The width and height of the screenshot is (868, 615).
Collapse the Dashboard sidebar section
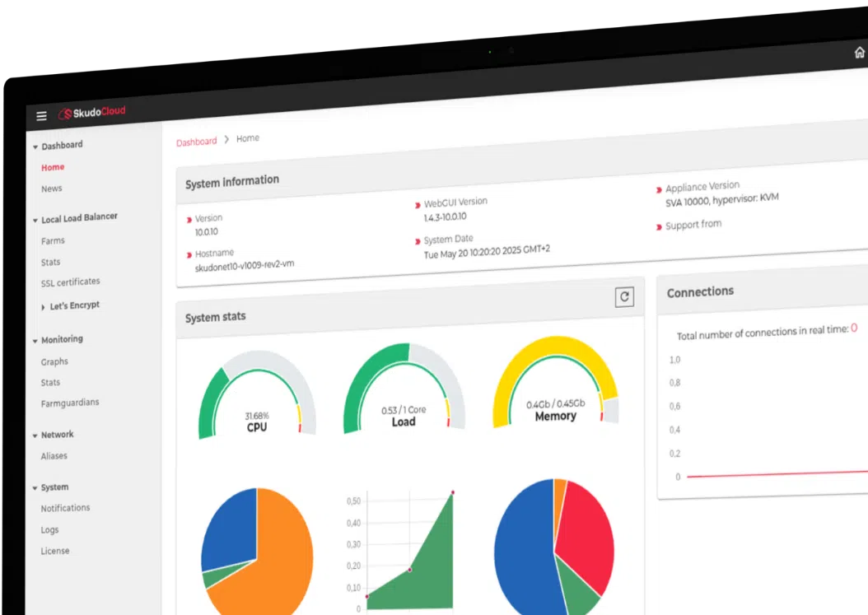click(35, 147)
